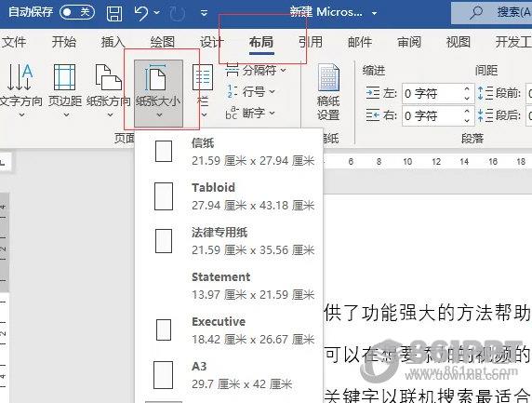532x403 pixels.
Task: Toggle the 自动保存 autosave switch
Action: [77, 12]
